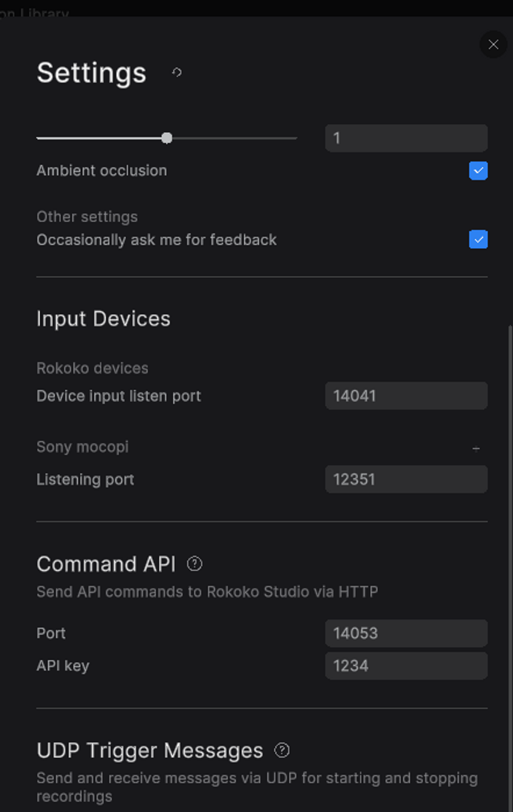Click the Device input listen port field
Image resolution: width=513 pixels, height=812 pixels.
406,396
